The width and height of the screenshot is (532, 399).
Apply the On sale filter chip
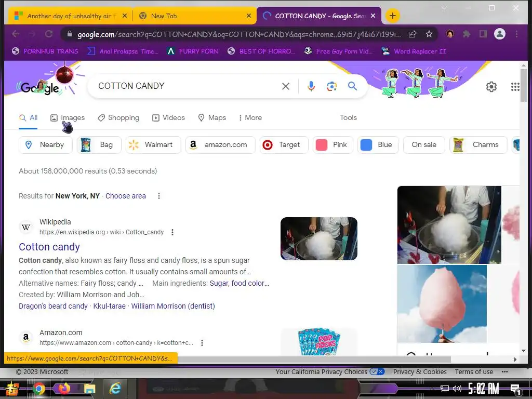coord(424,145)
